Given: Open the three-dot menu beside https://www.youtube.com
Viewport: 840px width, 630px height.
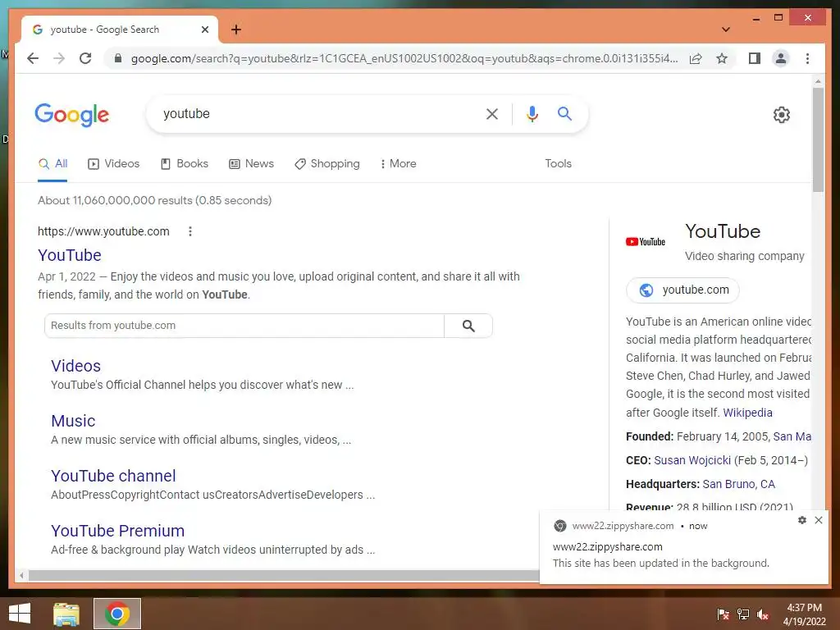Looking at the screenshot, I should tap(190, 231).
